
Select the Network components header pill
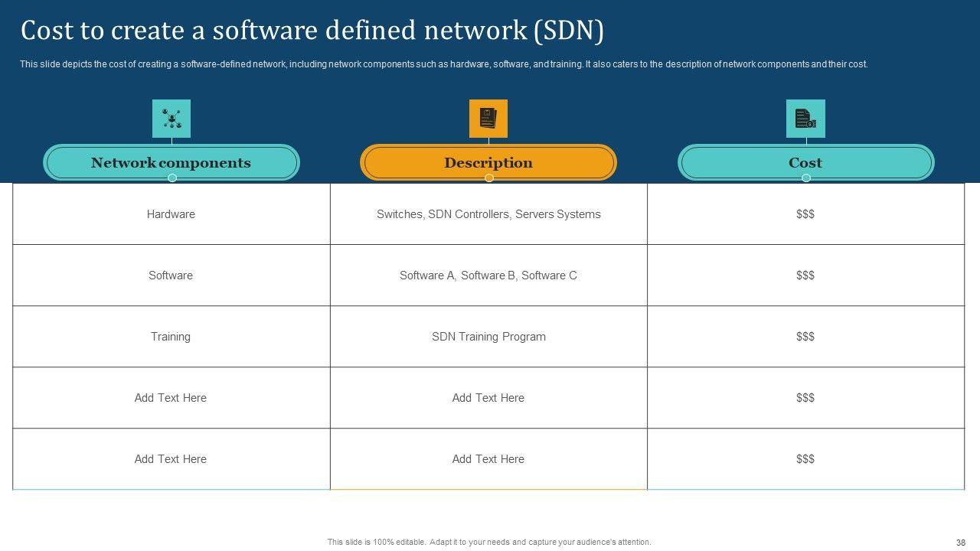(171, 162)
